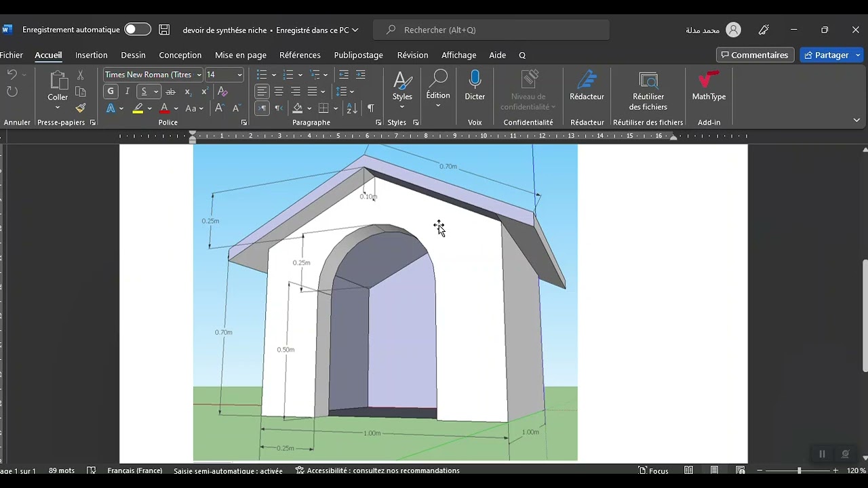Apply the red font color

[164, 108]
